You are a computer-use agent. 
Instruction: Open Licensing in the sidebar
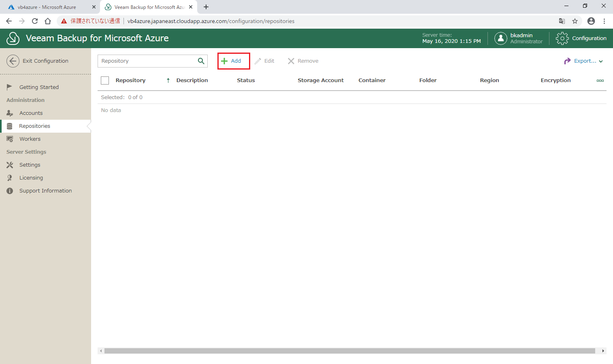click(x=31, y=178)
